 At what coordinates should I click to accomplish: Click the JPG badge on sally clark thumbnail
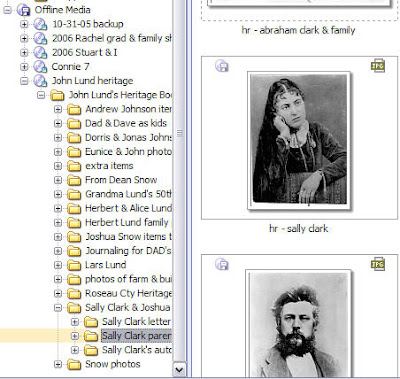tap(378, 66)
